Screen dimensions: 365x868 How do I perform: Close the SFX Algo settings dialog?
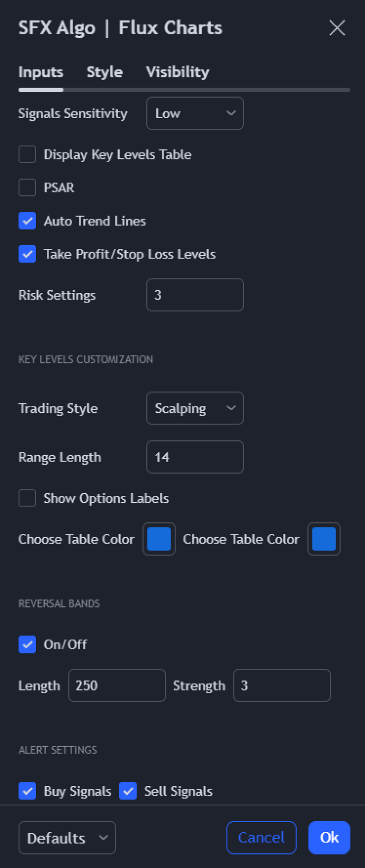point(337,28)
